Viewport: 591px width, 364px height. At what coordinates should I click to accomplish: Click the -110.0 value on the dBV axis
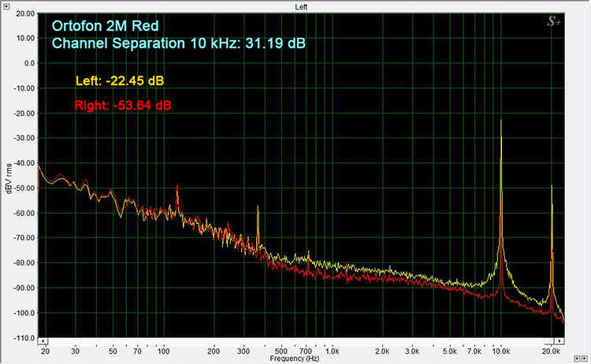coord(24,338)
